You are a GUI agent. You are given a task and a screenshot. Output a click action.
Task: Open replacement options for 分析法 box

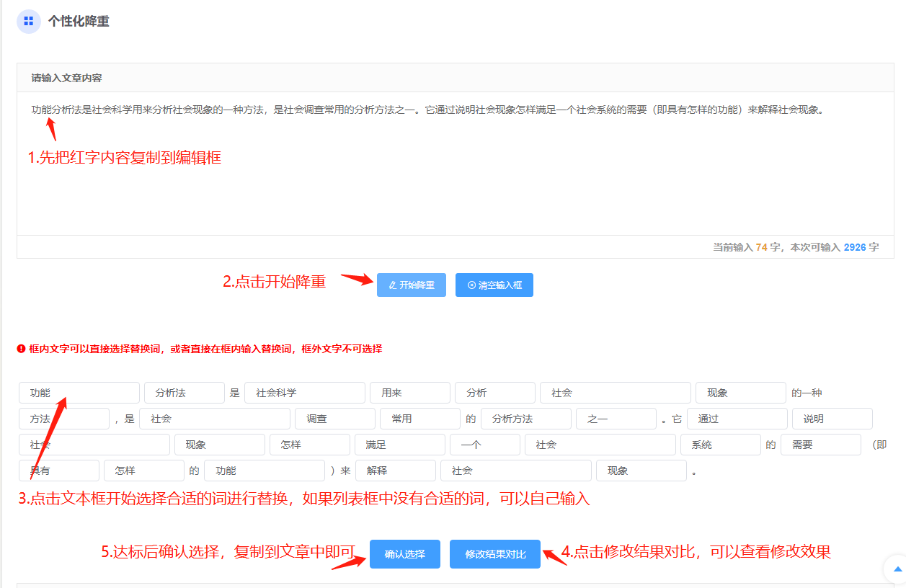pos(184,393)
